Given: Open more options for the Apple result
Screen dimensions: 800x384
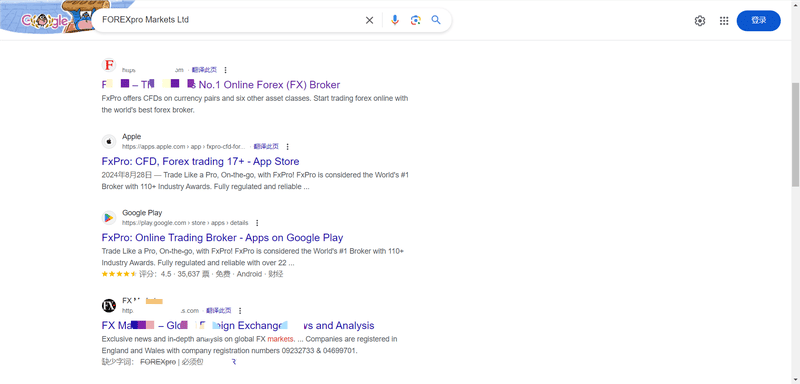Looking at the screenshot, I should click(x=287, y=147).
